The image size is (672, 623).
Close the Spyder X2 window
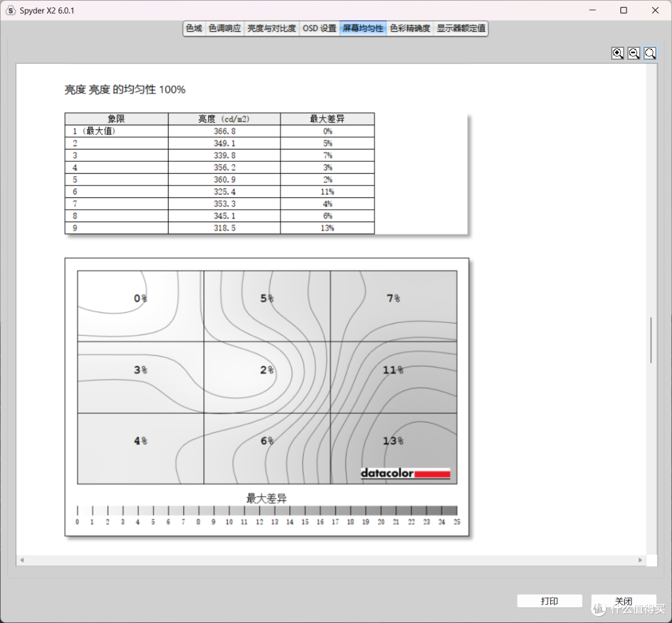pos(655,11)
